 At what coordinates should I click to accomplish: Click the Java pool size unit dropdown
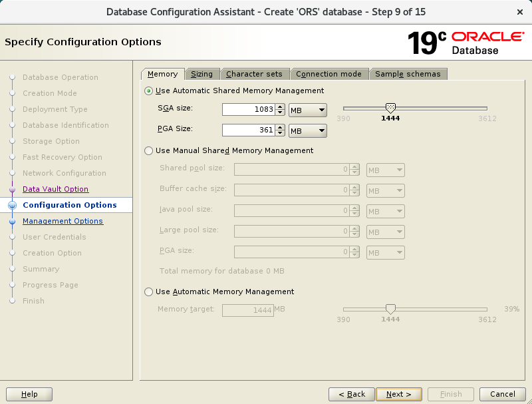pyautogui.click(x=386, y=212)
